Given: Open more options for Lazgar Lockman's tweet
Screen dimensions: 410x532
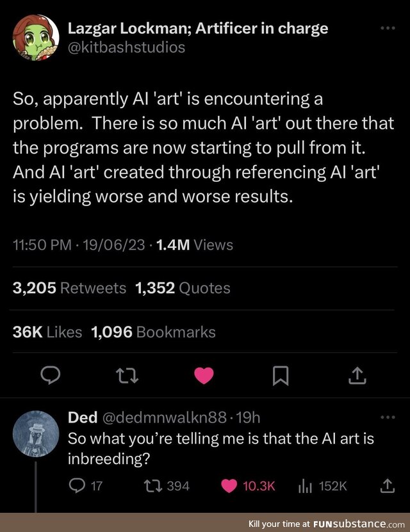Looking at the screenshot, I should [x=388, y=29].
